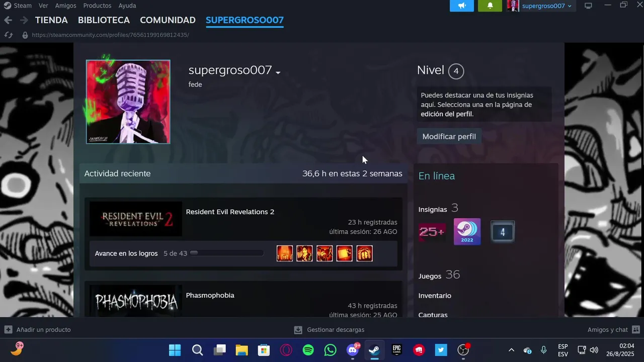This screenshot has width=644, height=362.
Task: Open the Phasmophobia title link
Action: (x=210, y=295)
